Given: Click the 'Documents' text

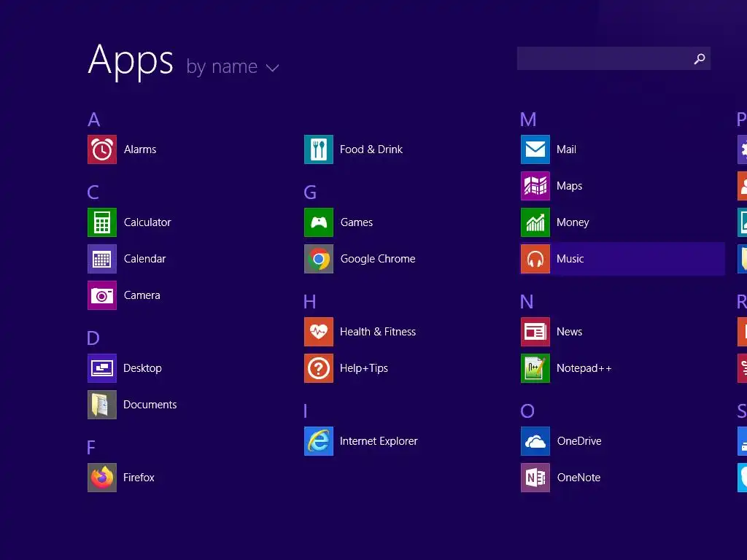Looking at the screenshot, I should 150,405.
